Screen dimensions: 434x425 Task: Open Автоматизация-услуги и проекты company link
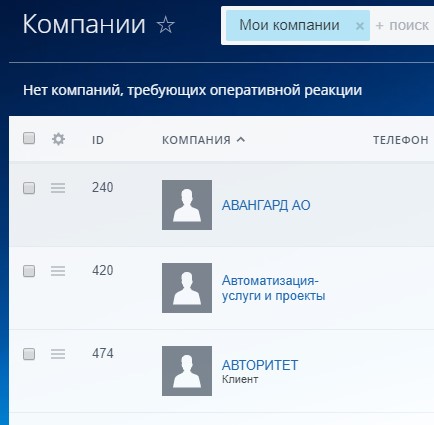(x=273, y=288)
